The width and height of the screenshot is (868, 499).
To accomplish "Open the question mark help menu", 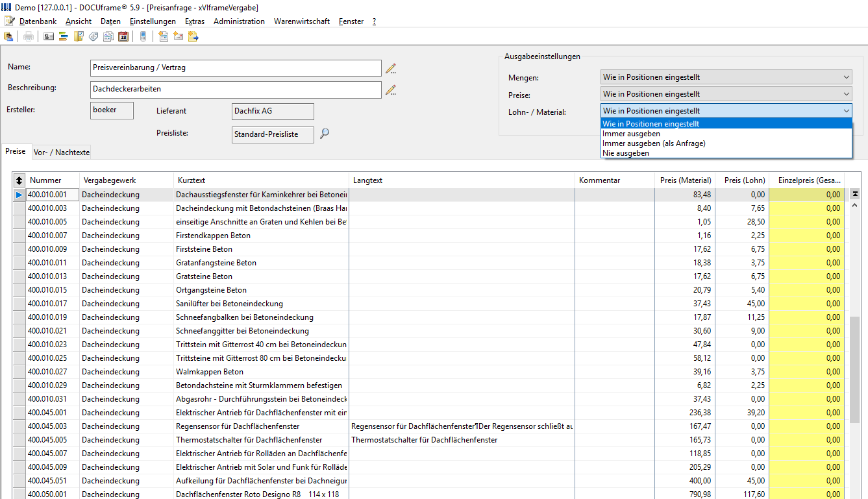I will point(374,21).
